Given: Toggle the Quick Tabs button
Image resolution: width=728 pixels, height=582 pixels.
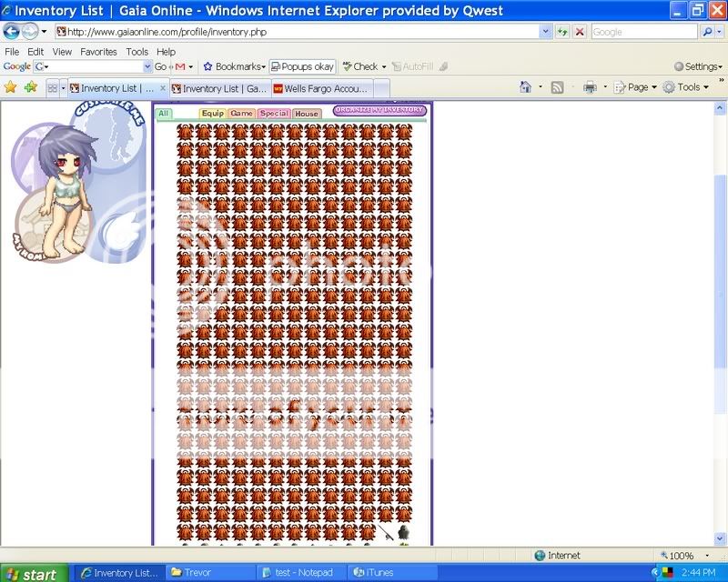Looking at the screenshot, I should pyautogui.click(x=53, y=88).
